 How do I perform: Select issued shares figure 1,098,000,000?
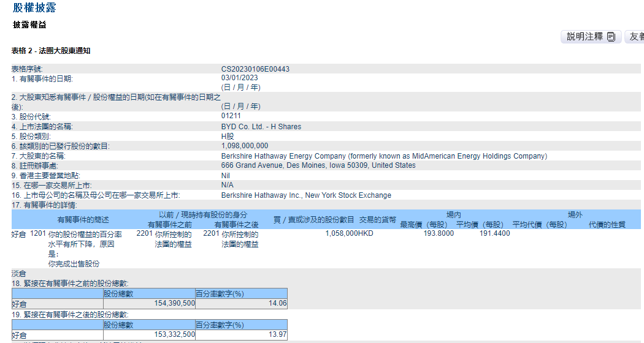244,146
